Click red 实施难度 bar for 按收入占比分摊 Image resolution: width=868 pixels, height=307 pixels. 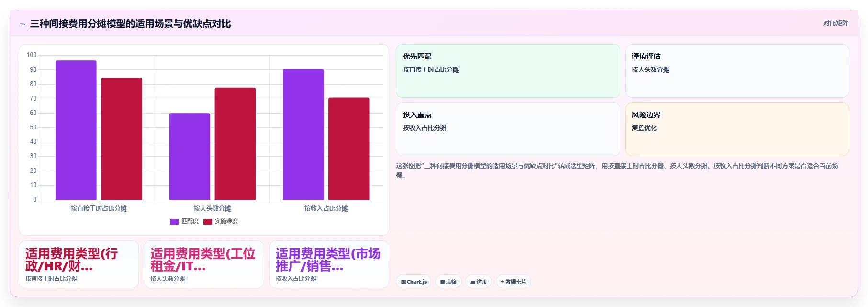[x=349, y=148]
